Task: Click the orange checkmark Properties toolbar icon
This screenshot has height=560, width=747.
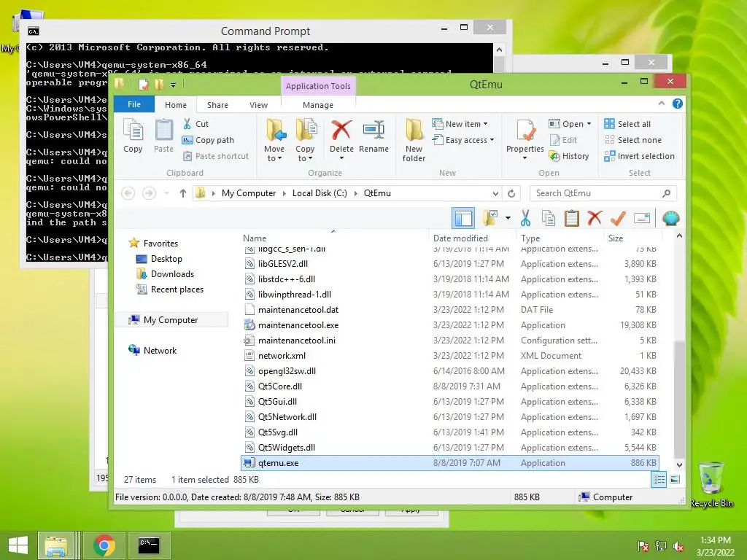Action: 618,218
